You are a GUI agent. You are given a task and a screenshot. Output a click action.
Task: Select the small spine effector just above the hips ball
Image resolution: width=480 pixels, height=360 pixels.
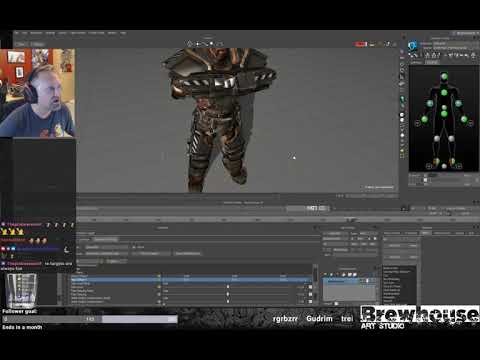pos(444,107)
